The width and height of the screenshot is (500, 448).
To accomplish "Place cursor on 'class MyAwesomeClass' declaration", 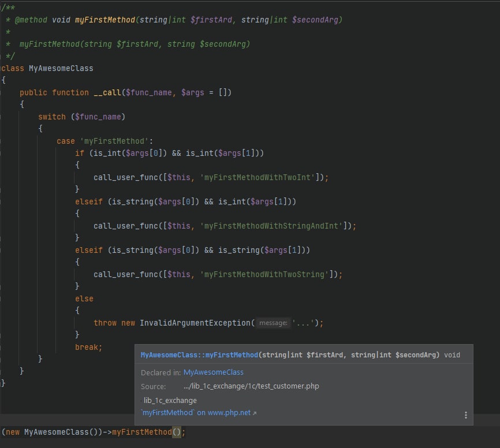I will click(x=47, y=68).
